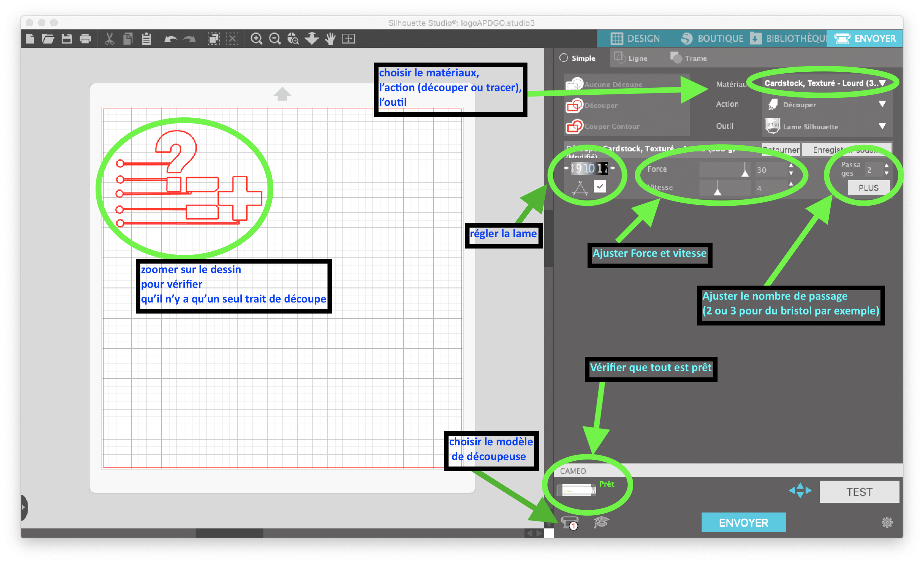
Task: Expand the Outil Lame Silhouette dropdown
Action: [827, 126]
